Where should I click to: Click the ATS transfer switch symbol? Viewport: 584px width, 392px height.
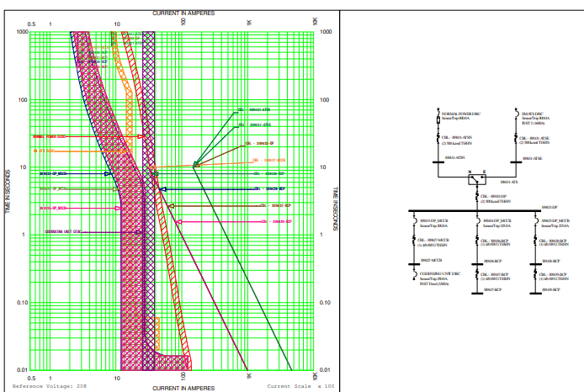[477, 179]
